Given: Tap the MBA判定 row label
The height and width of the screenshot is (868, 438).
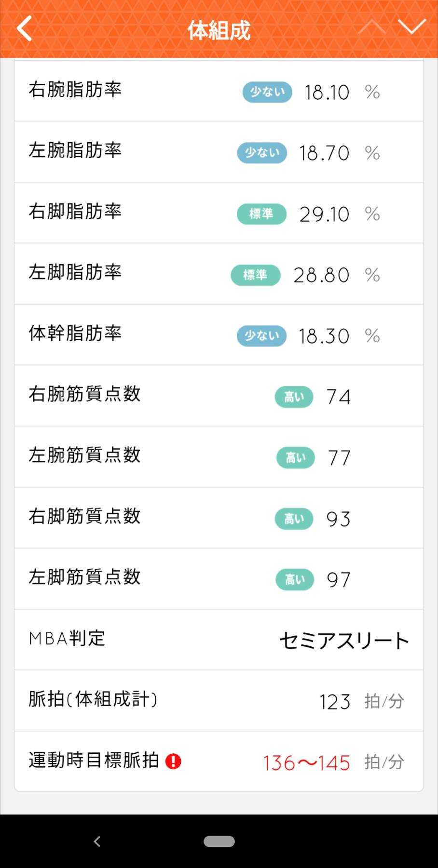Looking at the screenshot, I should pos(67,639).
